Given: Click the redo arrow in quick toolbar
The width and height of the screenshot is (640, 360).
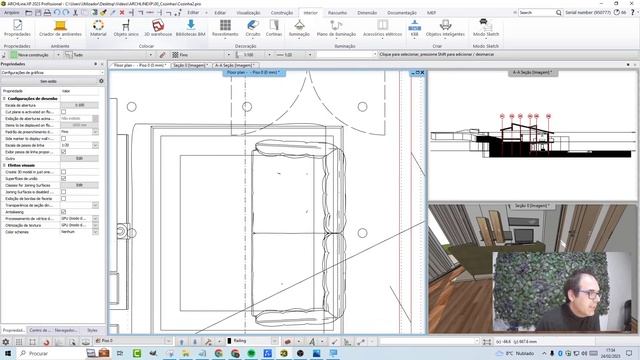Looking at the screenshot, I should point(66,13).
